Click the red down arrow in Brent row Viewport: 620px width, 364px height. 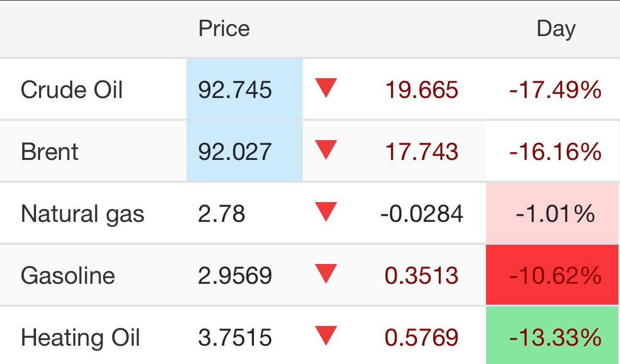pyautogui.click(x=326, y=151)
